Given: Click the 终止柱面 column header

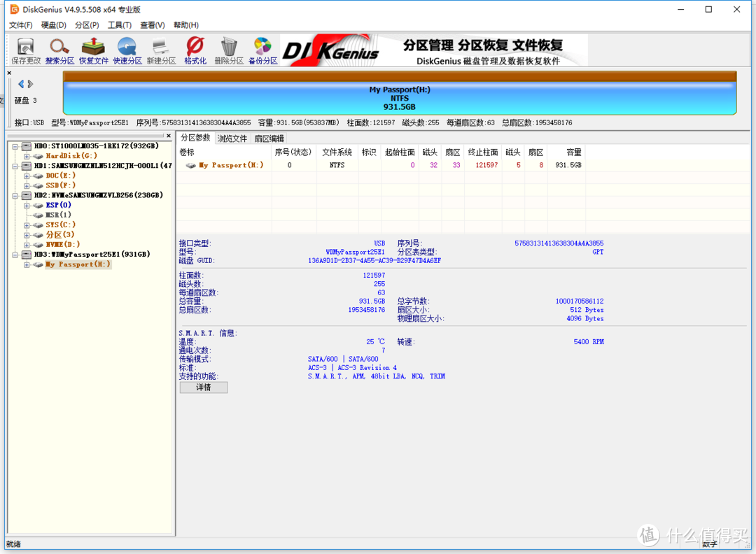Looking at the screenshot, I should pos(483,152).
